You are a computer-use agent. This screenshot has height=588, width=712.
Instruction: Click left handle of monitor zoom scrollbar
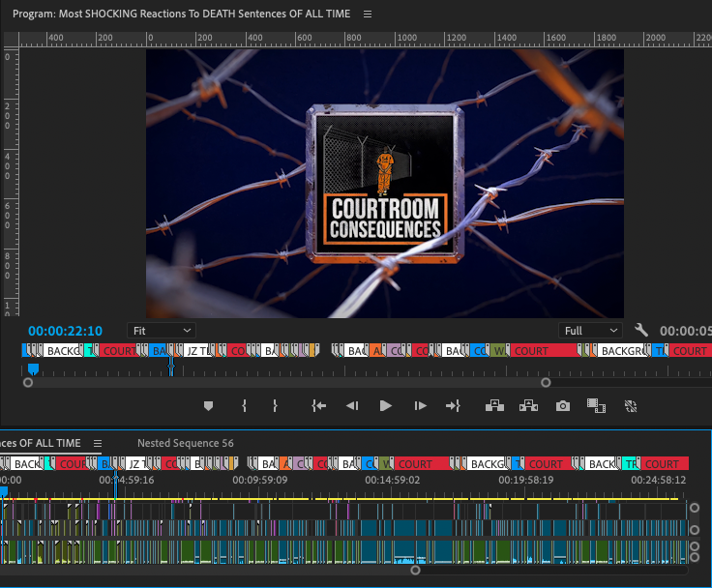(28, 383)
